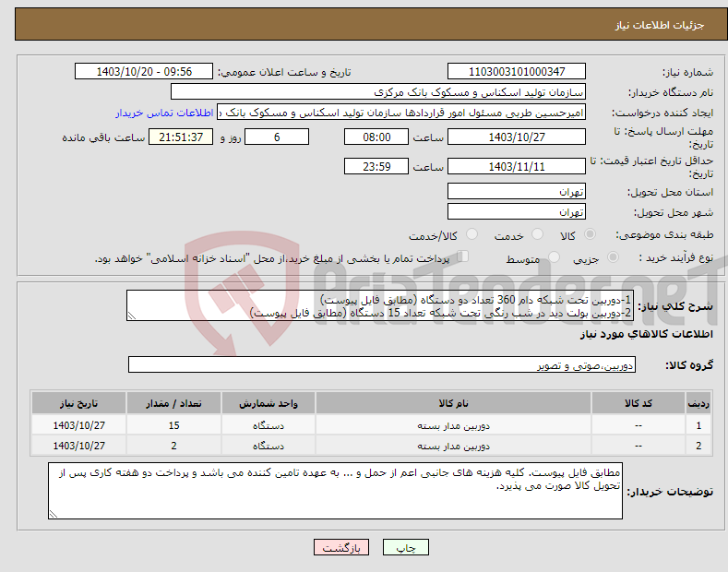
Task: Click quantity 15 in row 1
Action: 173,425
